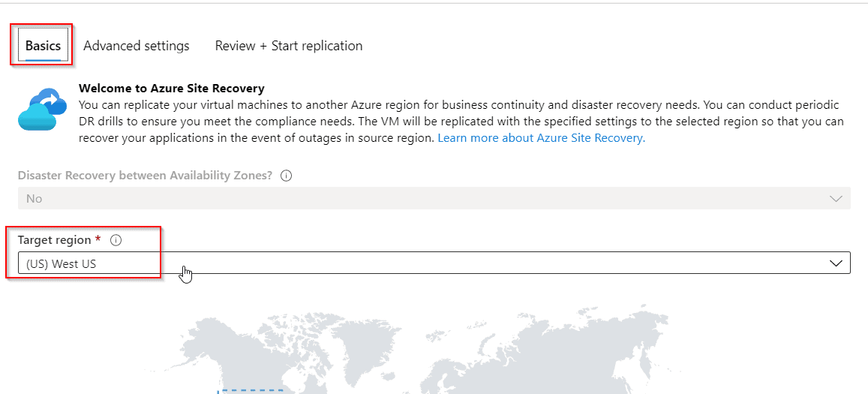This screenshot has height=394, width=868.
Task: Click info icon beside Disaster Recovery between Availability Zones
Action: tap(286, 176)
